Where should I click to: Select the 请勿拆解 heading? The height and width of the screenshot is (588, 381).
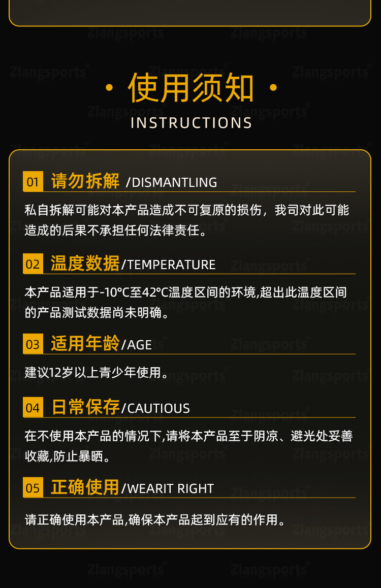tap(85, 181)
